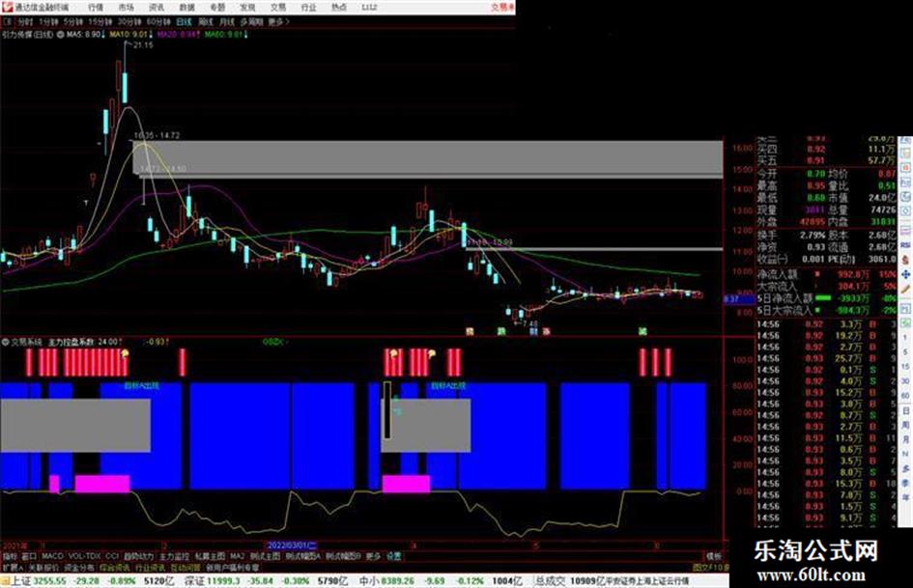
Task: Switch indicator to MACD
Action: tap(52, 556)
